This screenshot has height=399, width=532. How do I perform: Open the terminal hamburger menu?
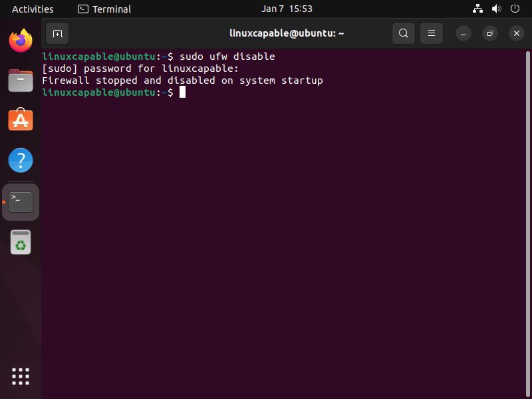[x=432, y=33]
